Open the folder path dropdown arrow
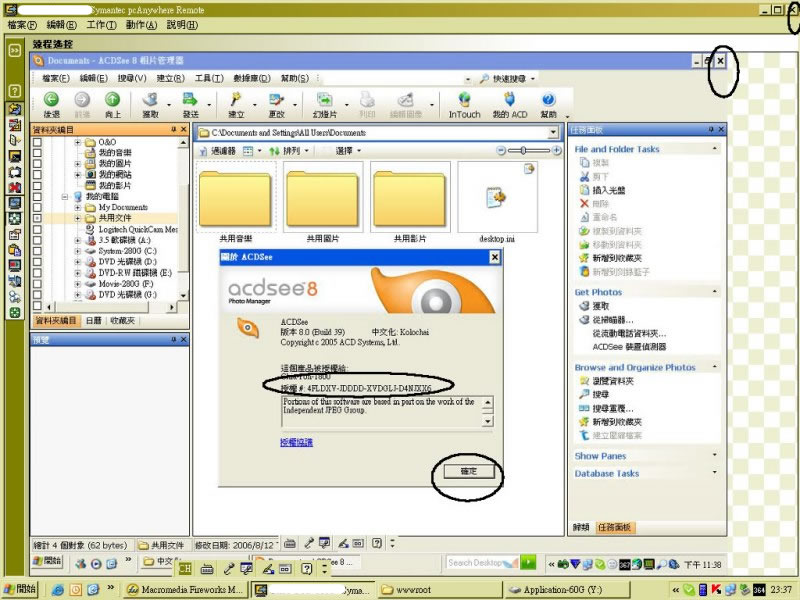The height and width of the screenshot is (600, 800). [x=553, y=133]
